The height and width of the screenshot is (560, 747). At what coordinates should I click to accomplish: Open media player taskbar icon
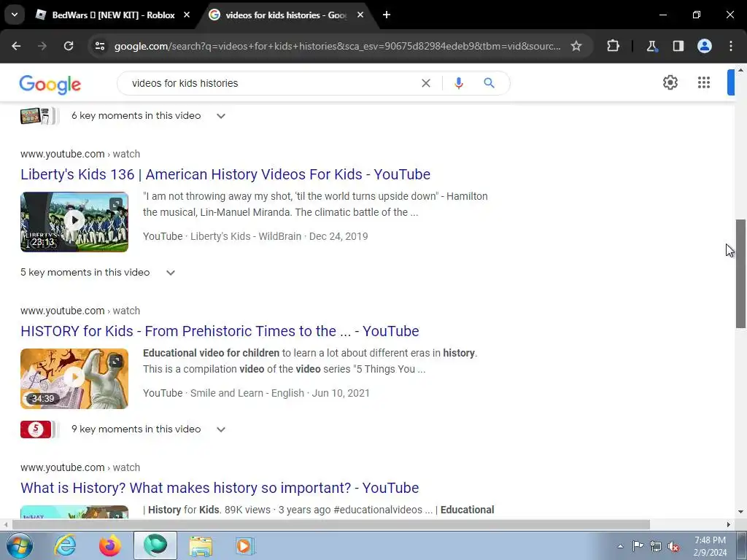click(x=245, y=546)
